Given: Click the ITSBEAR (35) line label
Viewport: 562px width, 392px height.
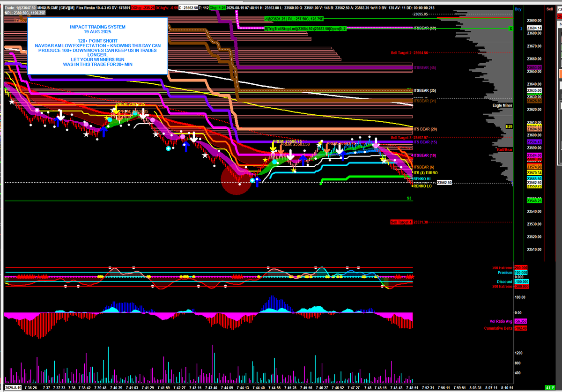Looking at the screenshot, I should click(x=425, y=90).
